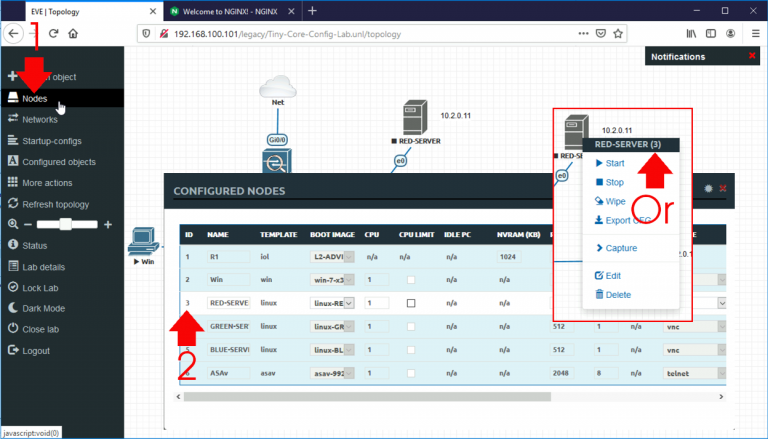Open the Nodes sidebar entry

coord(34,98)
